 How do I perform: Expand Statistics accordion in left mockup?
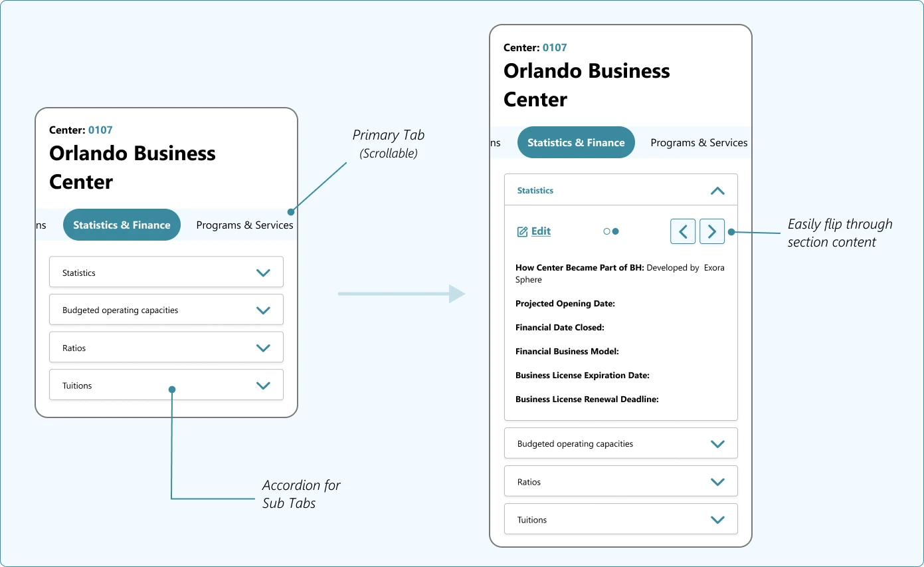tap(166, 273)
